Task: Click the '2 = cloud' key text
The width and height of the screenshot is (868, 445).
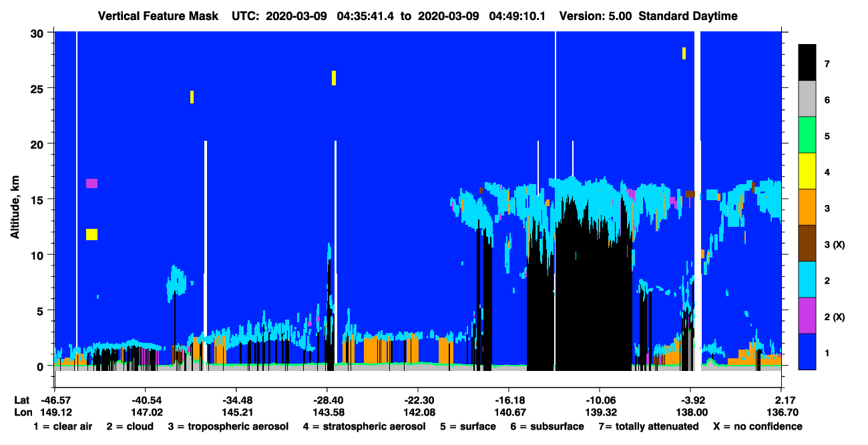Action: coord(131,426)
